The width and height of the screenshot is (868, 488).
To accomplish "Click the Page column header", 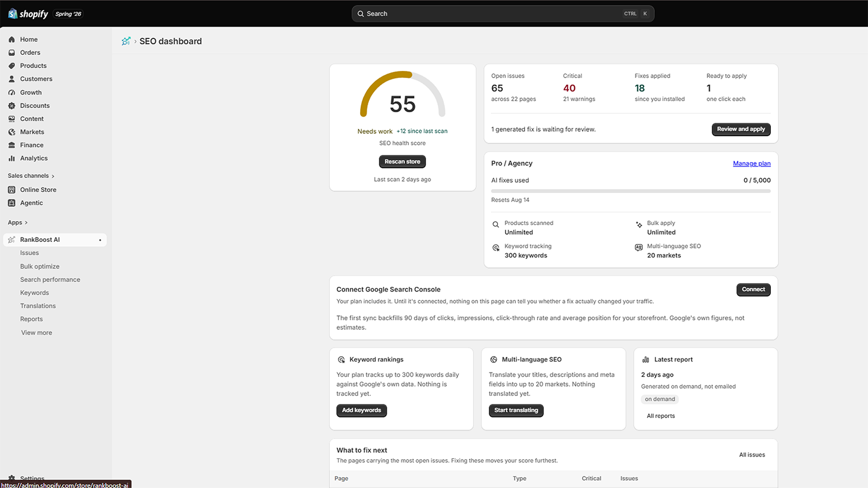I will [341, 479].
